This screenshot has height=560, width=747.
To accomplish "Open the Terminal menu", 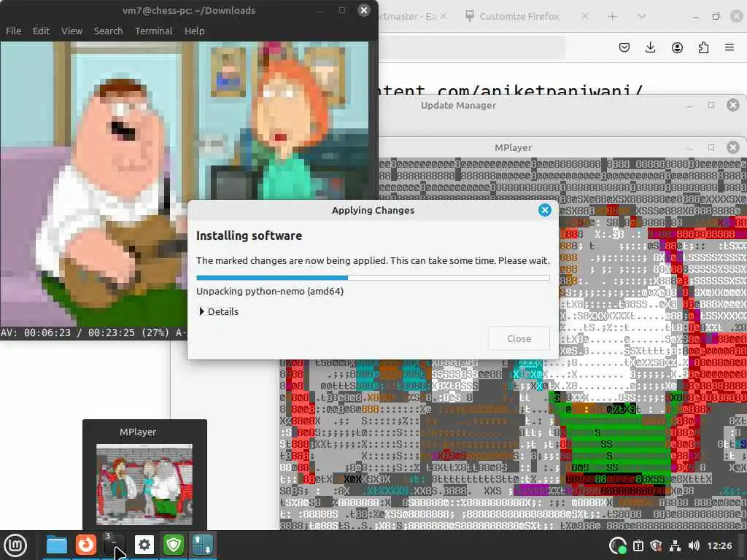I will tap(153, 31).
